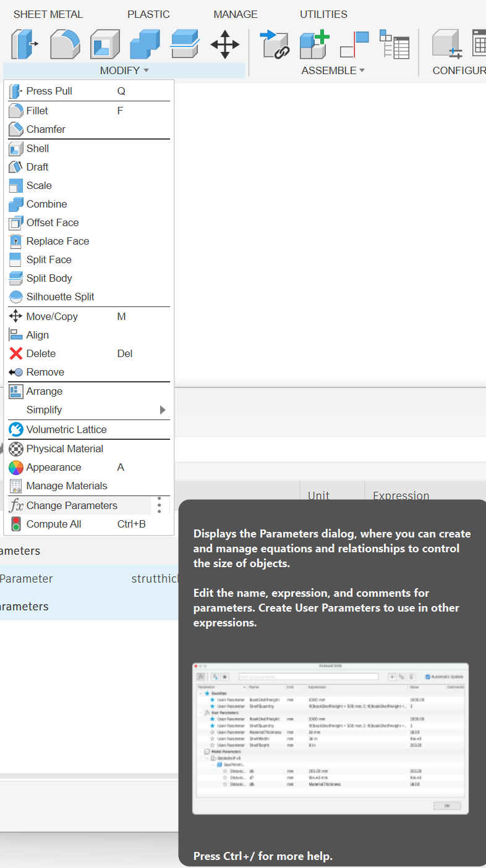Choose Offset Face menu entry

[x=89, y=222]
